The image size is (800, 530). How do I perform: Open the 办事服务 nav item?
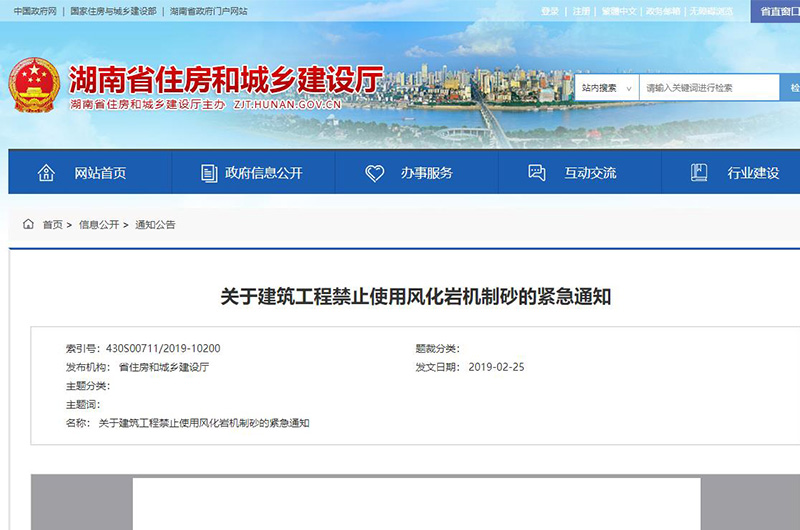click(x=416, y=172)
